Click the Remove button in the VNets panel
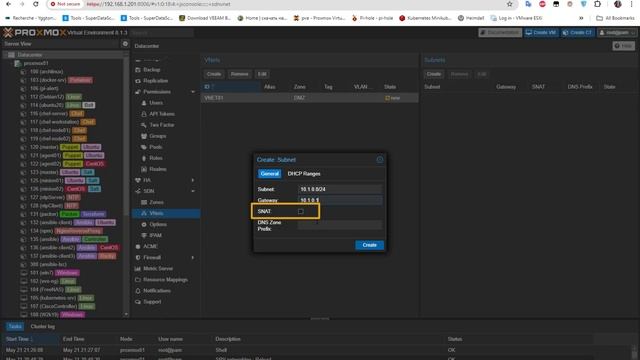This screenshot has width=640, height=360. pyautogui.click(x=239, y=74)
